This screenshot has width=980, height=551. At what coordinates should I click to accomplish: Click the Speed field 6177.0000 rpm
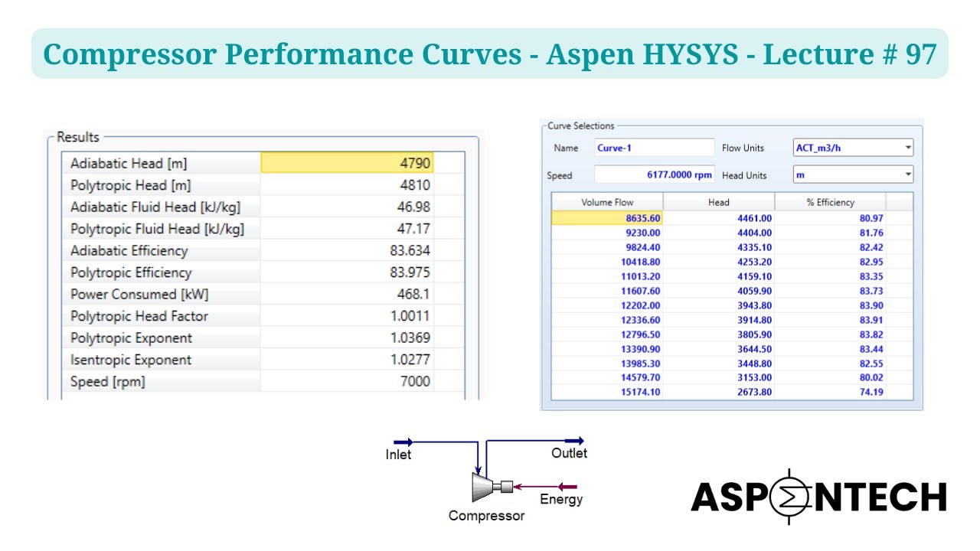click(x=654, y=174)
